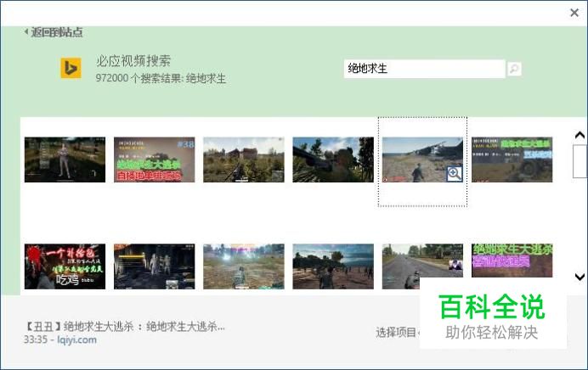The image size is (588, 370).
Task: Select the 吃鸡 red-text thumbnail
Action: [x=65, y=266]
